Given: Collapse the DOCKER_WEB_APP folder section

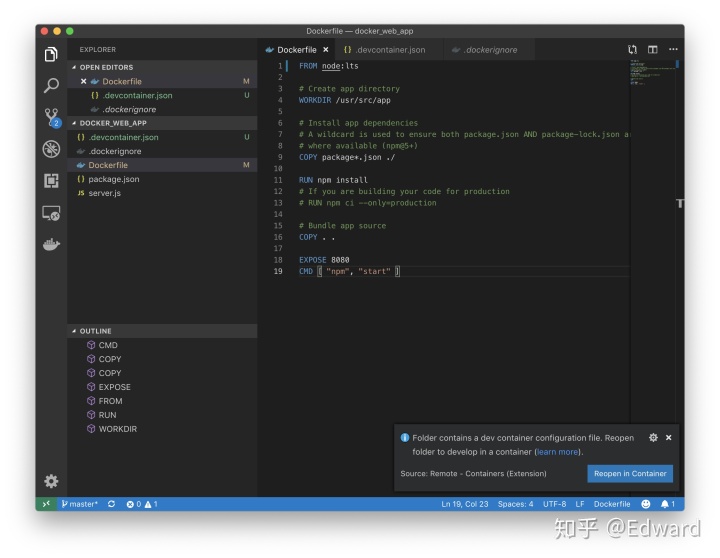Looking at the screenshot, I should coord(163,123).
